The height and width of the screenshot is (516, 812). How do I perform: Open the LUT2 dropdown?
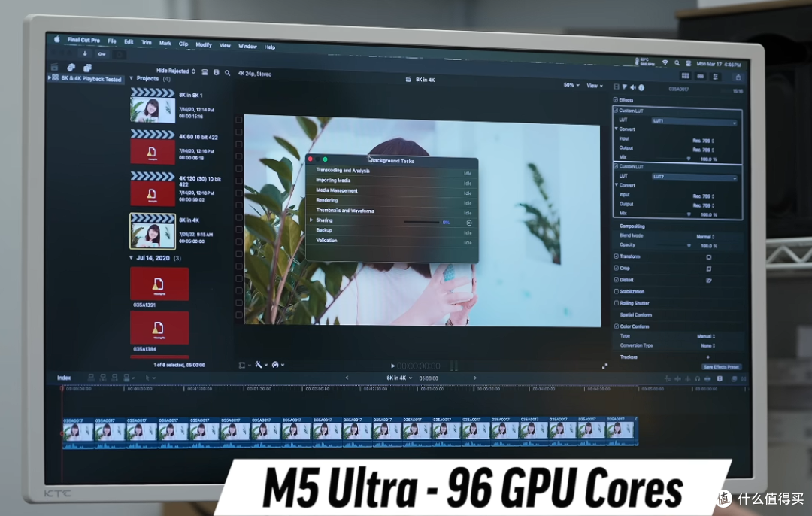pos(694,178)
